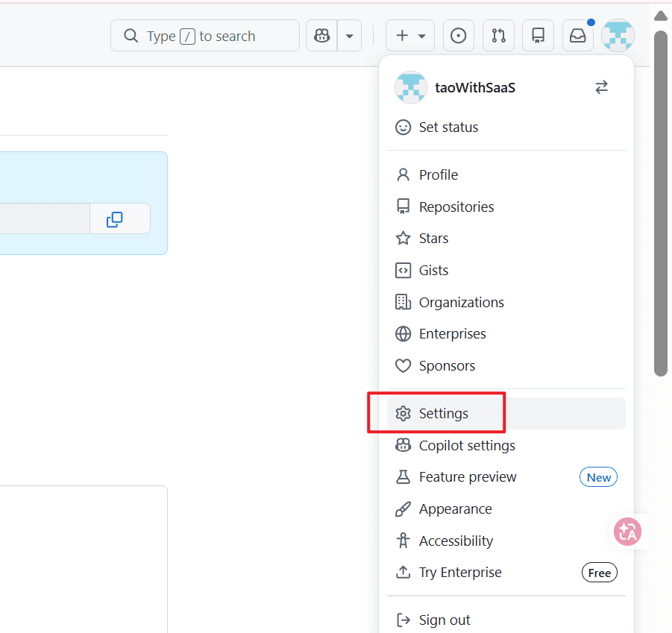Click Set status in user menu

coord(448,127)
